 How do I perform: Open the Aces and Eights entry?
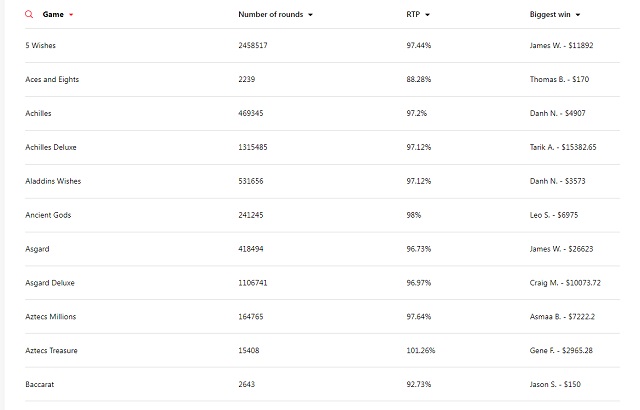pos(52,79)
